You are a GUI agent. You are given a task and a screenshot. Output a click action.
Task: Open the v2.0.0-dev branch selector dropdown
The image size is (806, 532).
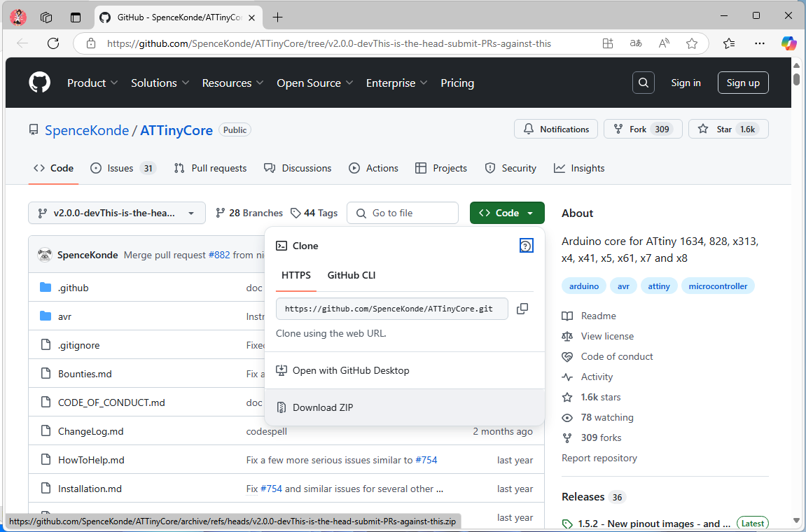point(117,213)
